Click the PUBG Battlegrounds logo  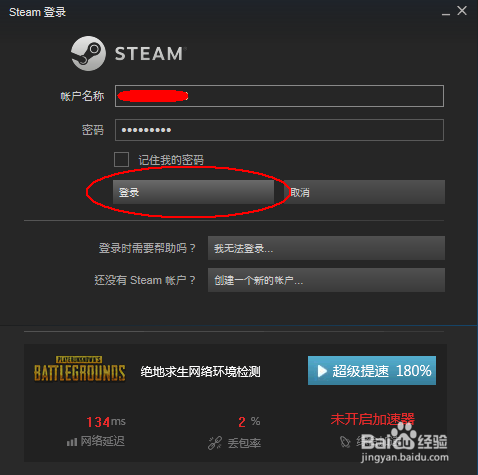click(x=80, y=369)
